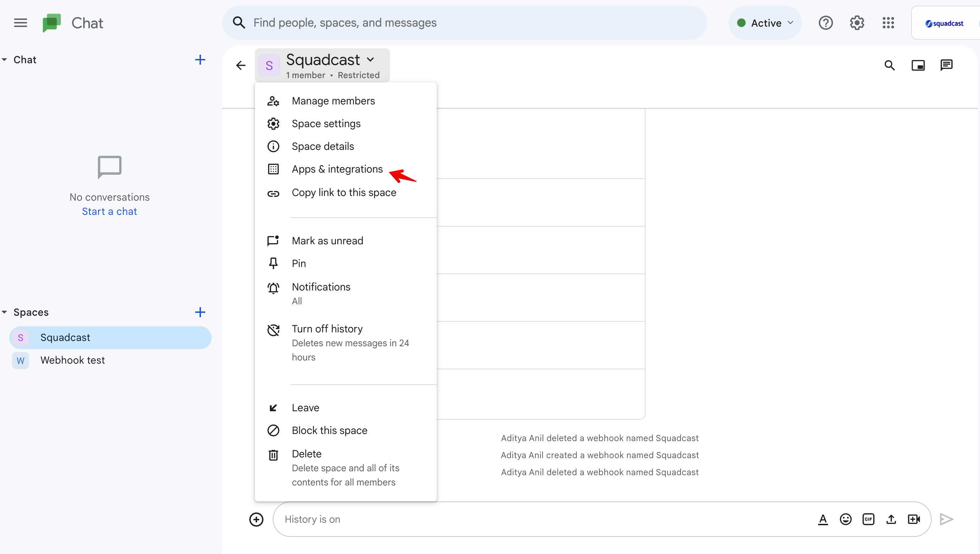Click the main menu hamburger icon
The image size is (980, 554).
(x=21, y=23)
